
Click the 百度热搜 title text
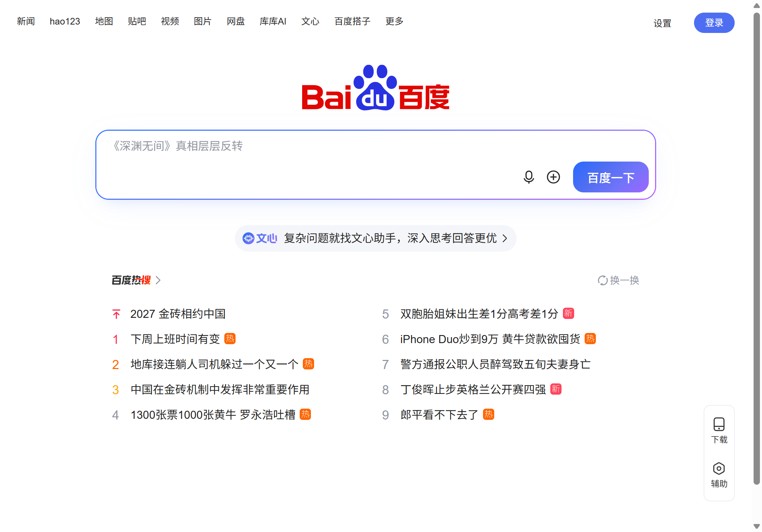point(131,280)
